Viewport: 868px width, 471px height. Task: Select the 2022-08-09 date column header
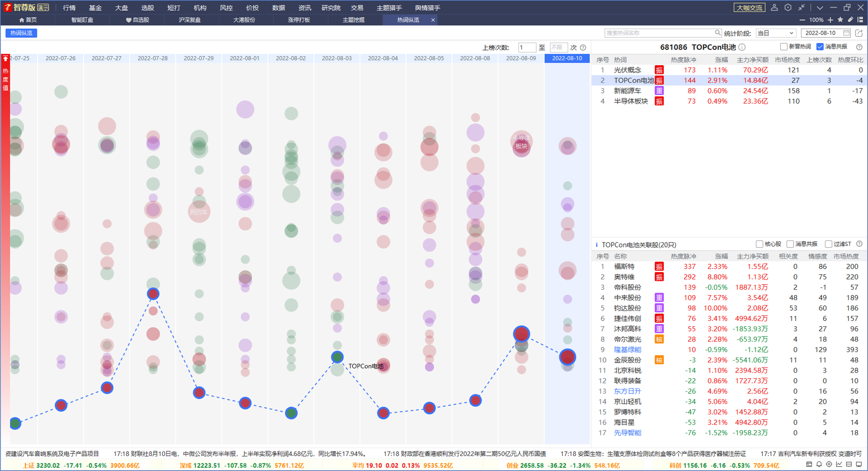[521, 58]
